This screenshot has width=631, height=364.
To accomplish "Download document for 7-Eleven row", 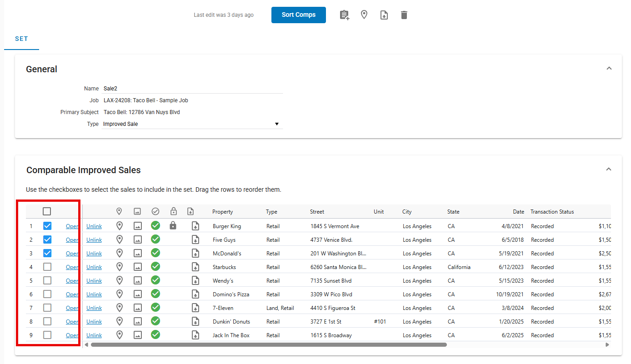I will click(195, 308).
